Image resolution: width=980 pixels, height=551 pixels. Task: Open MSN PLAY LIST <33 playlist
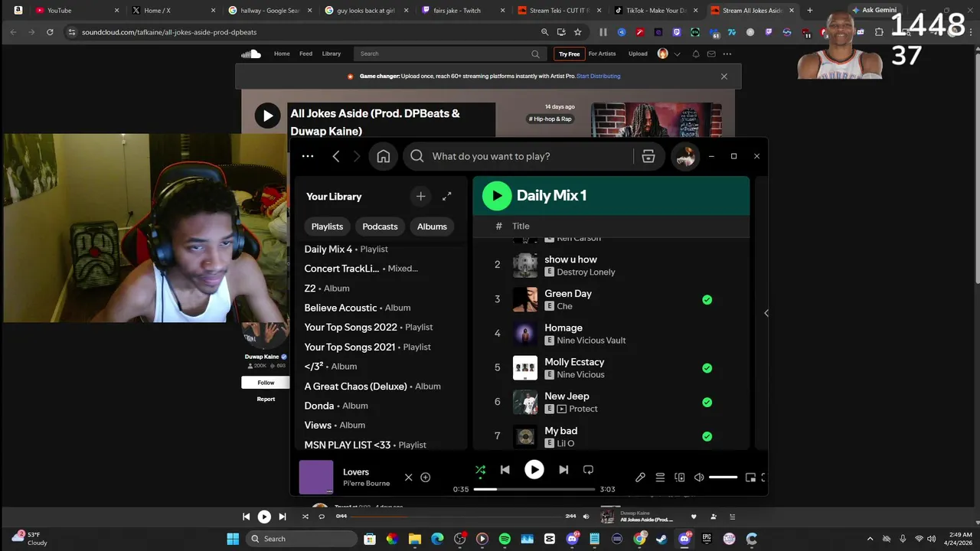(x=365, y=445)
